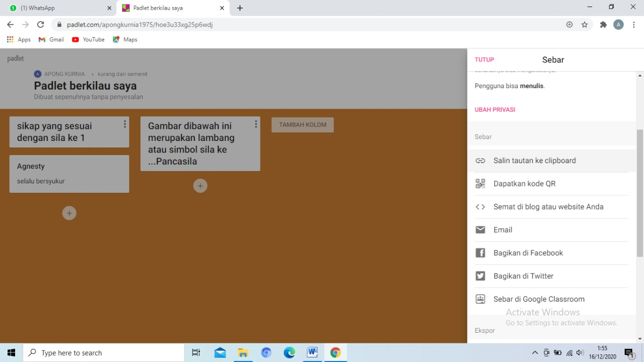Click the QR code icon
644x362 pixels.
(x=480, y=184)
